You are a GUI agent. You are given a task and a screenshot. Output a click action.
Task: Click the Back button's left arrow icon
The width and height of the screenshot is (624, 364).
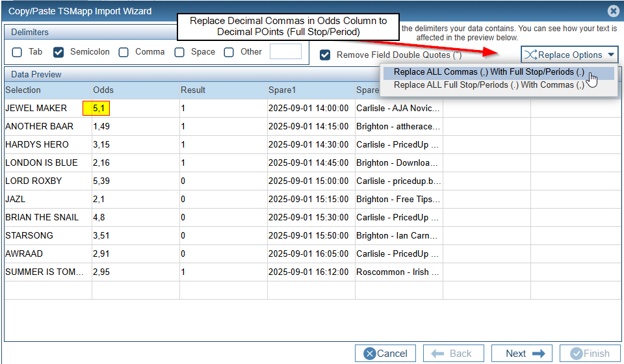(x=437, y=354)
